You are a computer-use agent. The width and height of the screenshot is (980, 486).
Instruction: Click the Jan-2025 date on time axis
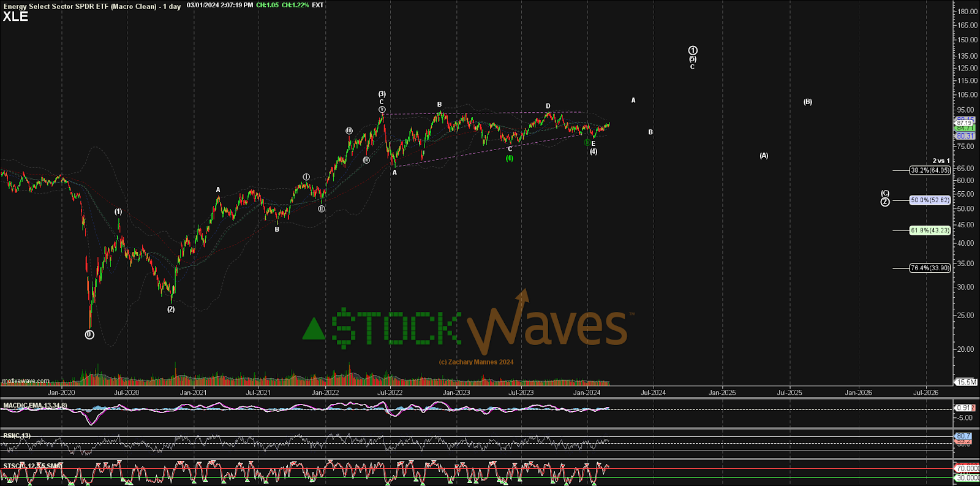click(722, 393)
